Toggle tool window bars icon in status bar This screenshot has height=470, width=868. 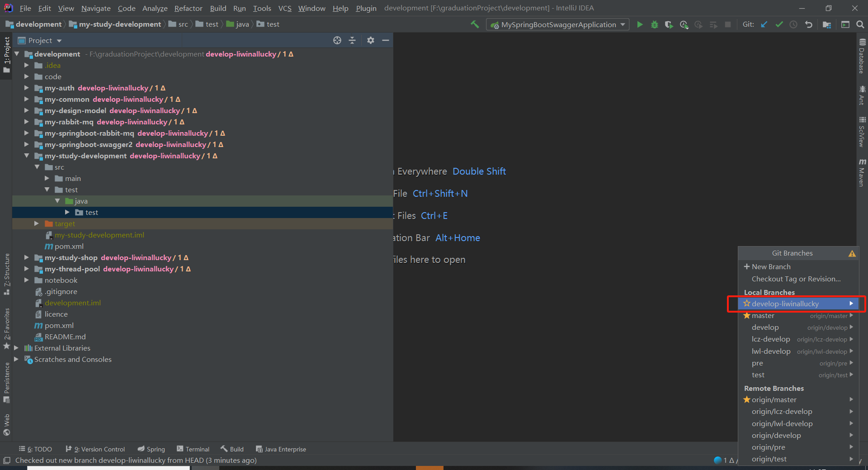7,461
